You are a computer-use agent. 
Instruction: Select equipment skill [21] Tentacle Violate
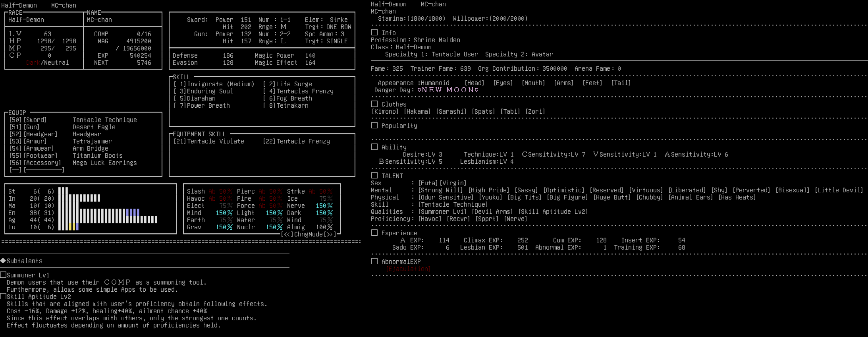(x=208, y=141)
